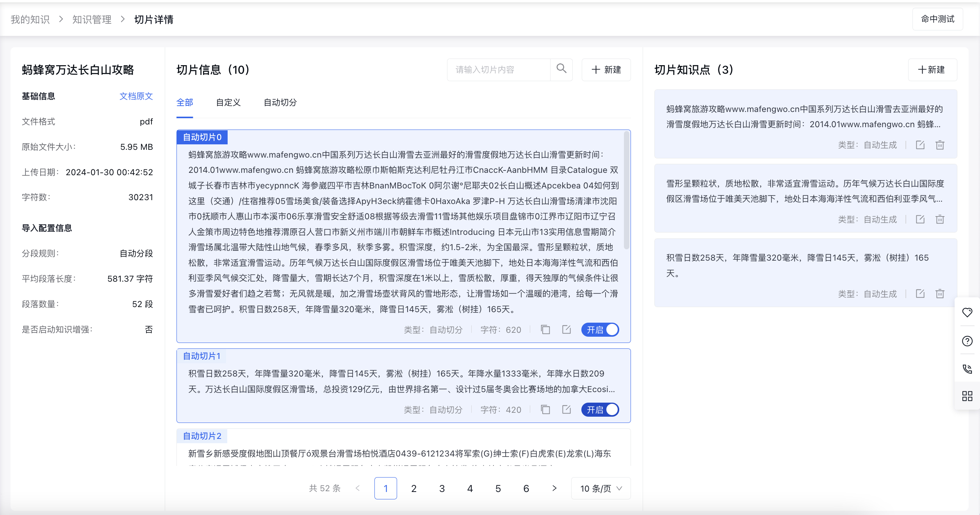Switch to the 自动切分 tab
The image size is (980, 515).
pos(280,102)
